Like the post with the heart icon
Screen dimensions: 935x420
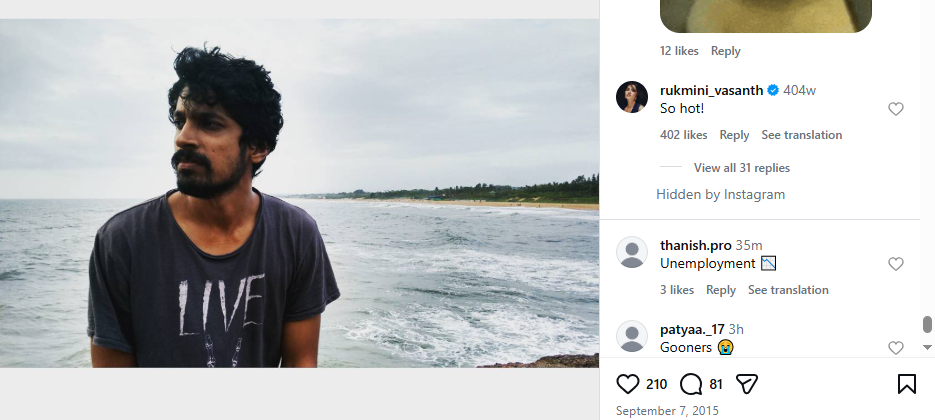point(628,384)
